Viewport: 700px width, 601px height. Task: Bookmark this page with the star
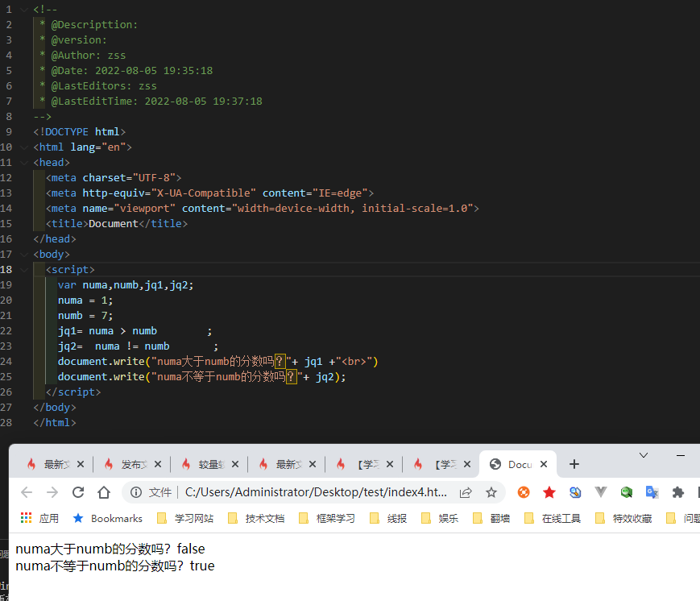click(491, 492)
